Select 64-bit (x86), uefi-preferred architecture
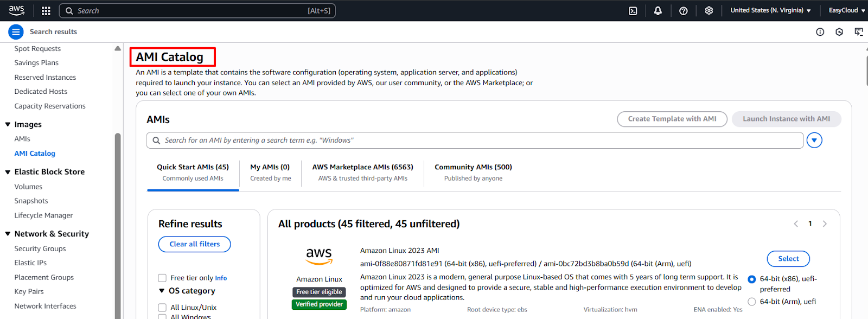Viewport: 868px width, 319px height. click(751, 279)
